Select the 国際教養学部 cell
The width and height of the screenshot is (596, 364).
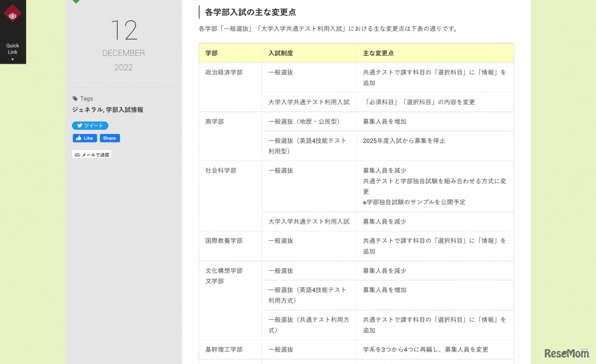(230, 246)
